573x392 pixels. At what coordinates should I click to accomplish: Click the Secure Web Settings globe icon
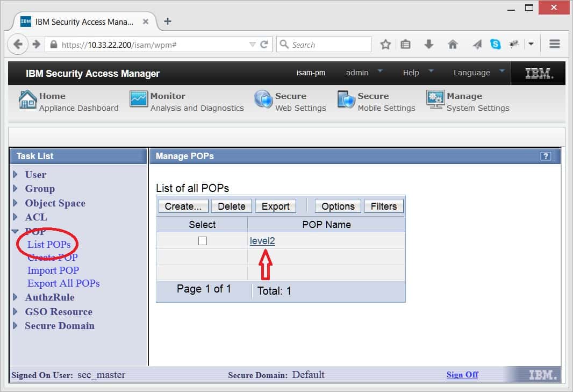click(x=263, y=100)
